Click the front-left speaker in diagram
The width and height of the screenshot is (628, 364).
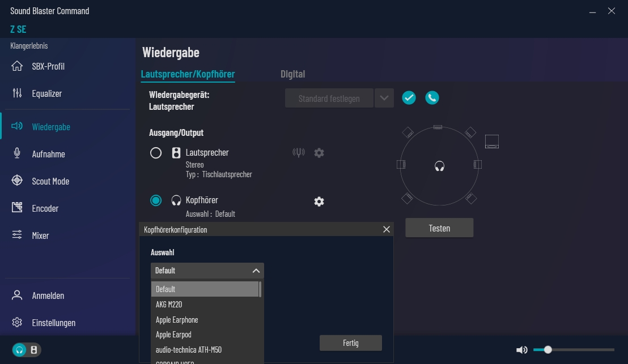[408, 132]
